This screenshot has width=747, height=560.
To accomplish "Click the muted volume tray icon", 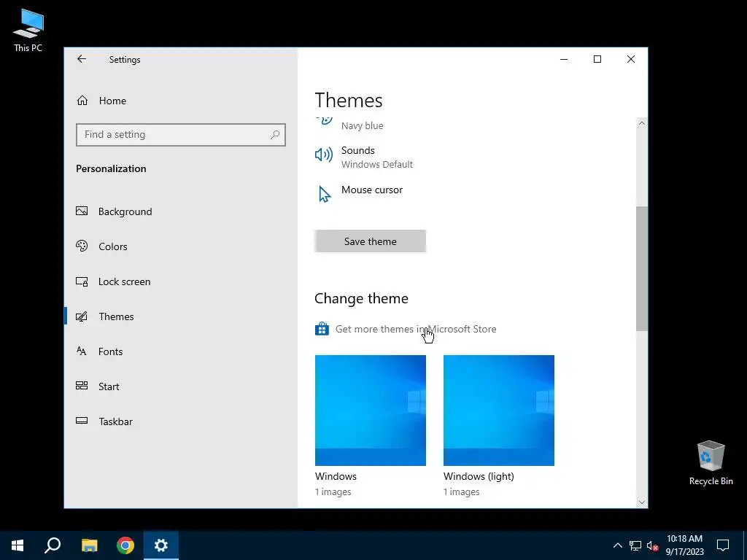I will (652, 545).
